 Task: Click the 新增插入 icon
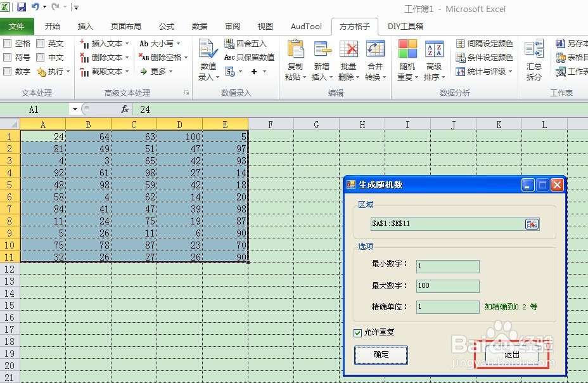[322, 49]
